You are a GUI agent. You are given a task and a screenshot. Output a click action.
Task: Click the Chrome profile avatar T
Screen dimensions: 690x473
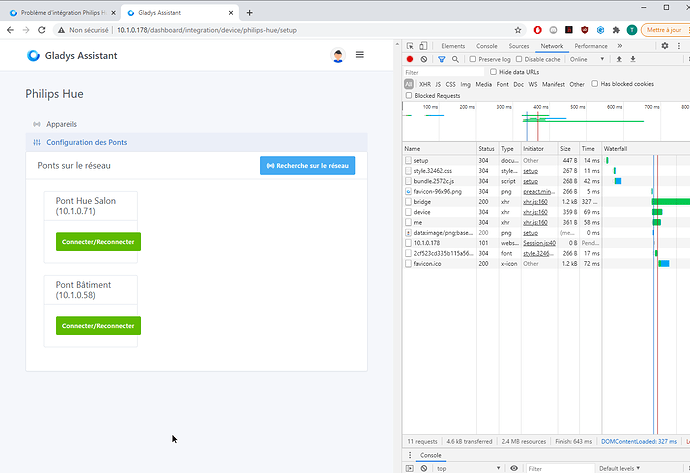pos(632,30)
